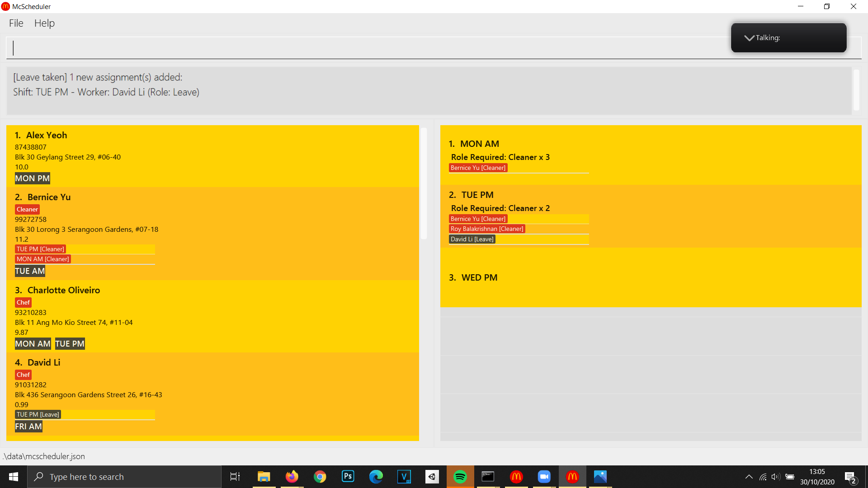Open the Zoom app in the taskbar

click(x=544, y=477)
